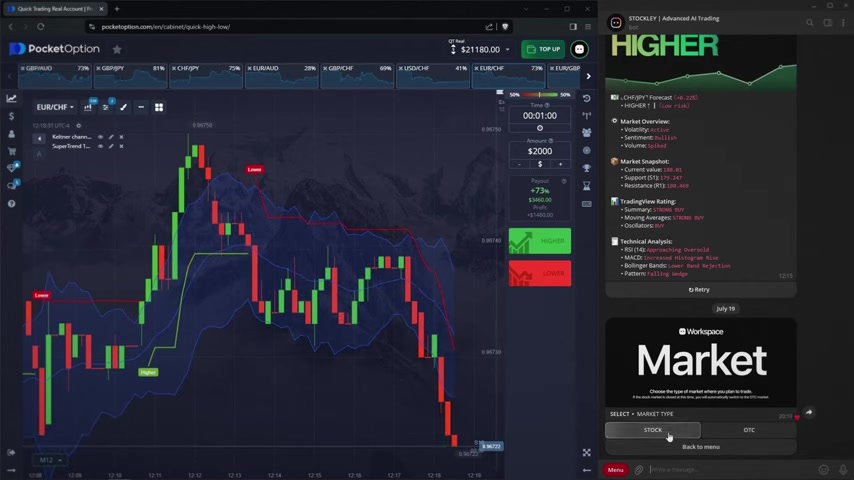The image size is (854, 480).
Task: Switch to the GBP/CHF asset tab
Action: click(357, 76)
